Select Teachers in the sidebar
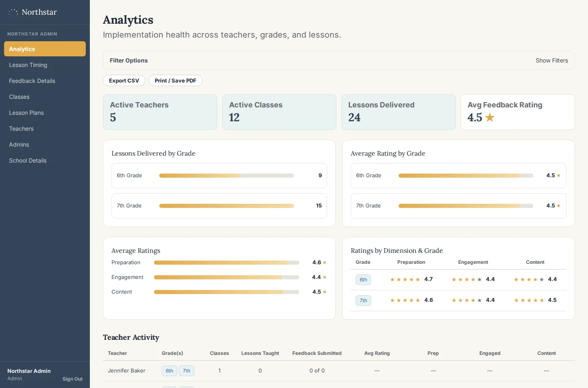Image resolution: width=588 pixels, height=388 pixels. click(45, 129)
